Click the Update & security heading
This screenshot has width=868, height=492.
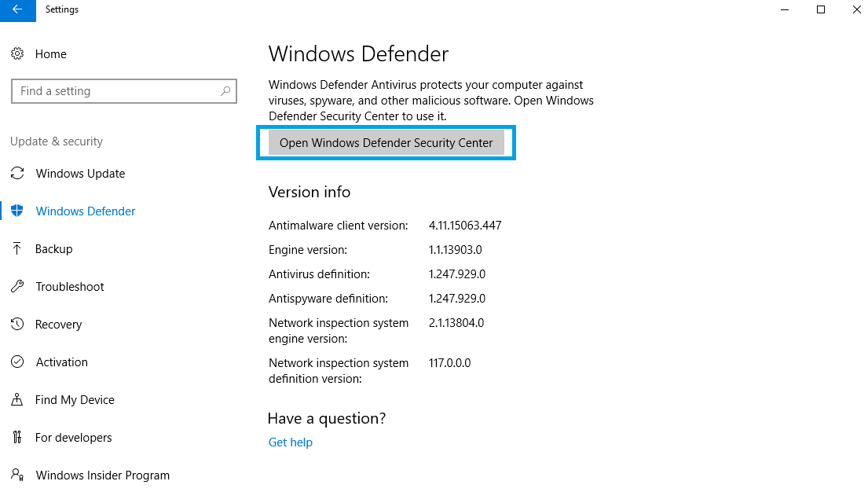click(x=57, y=141)
